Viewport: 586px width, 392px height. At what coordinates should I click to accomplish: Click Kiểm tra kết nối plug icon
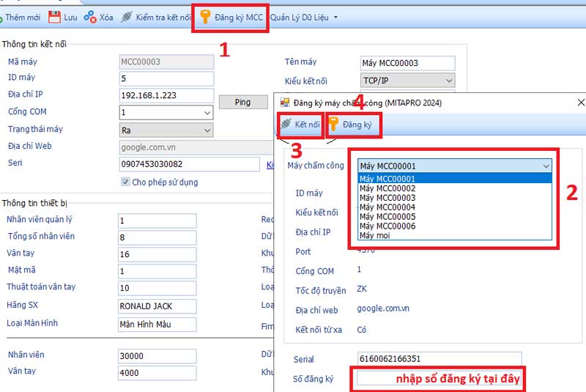127,16
